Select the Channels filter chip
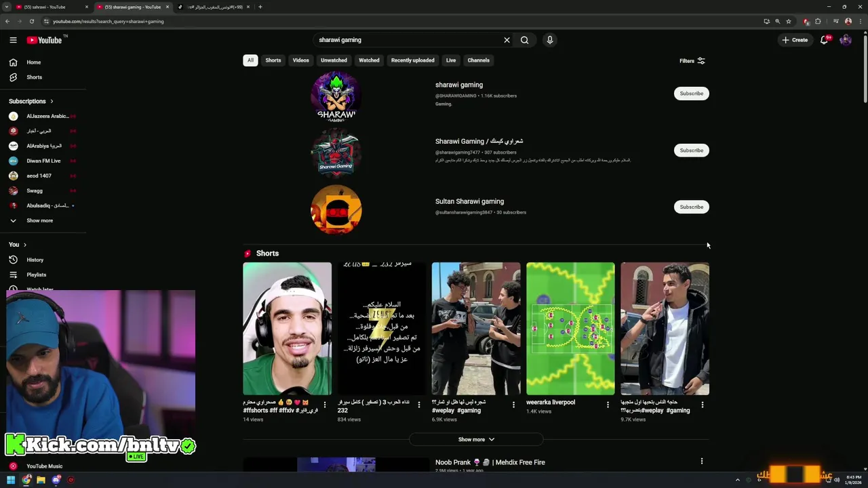The image size is (868, 488). point(479,60)
